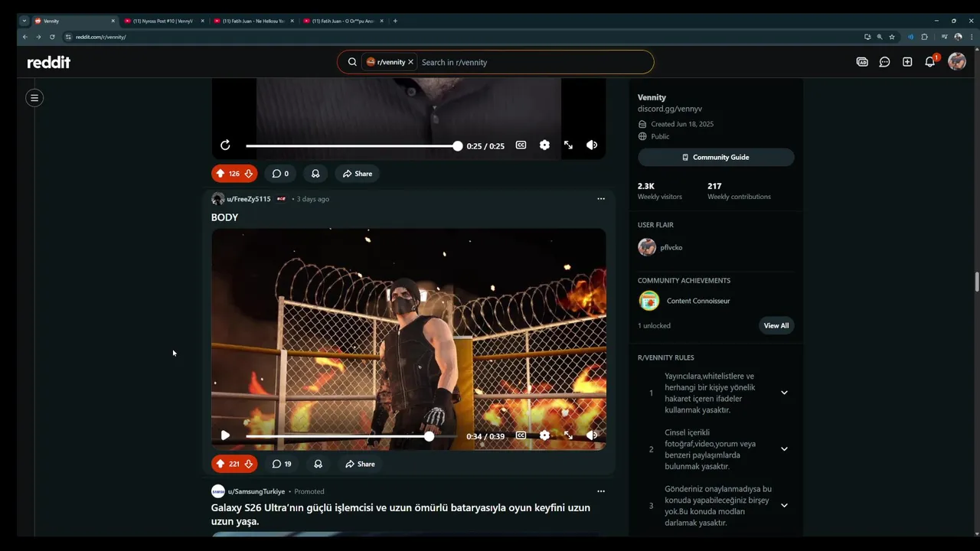
Task: Reload the current page
Action: (52, 37)
